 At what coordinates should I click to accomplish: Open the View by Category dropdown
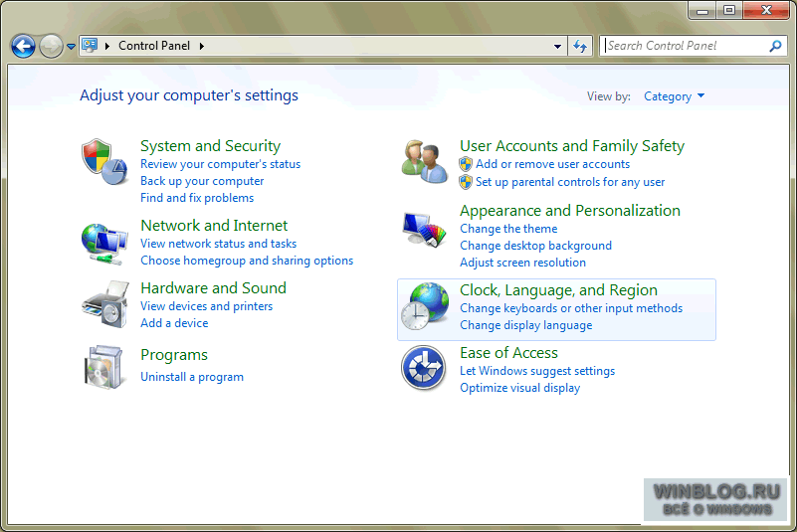click(x=674, y=96)
